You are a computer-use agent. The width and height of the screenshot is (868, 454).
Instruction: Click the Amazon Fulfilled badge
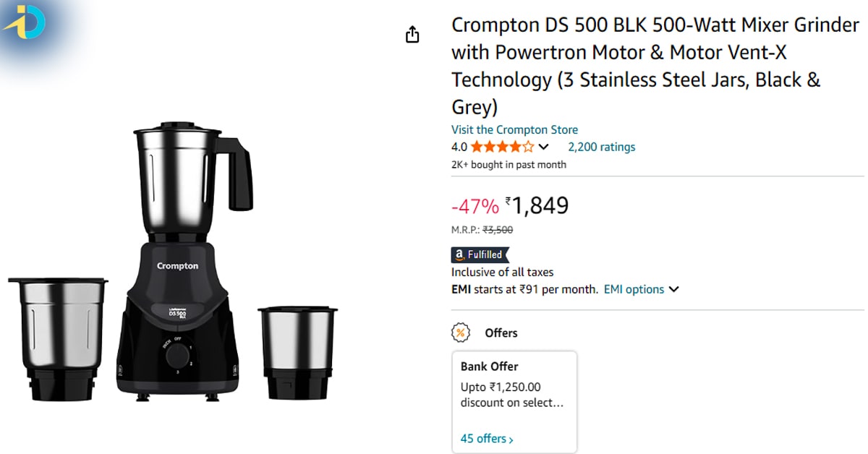[480, 254]
